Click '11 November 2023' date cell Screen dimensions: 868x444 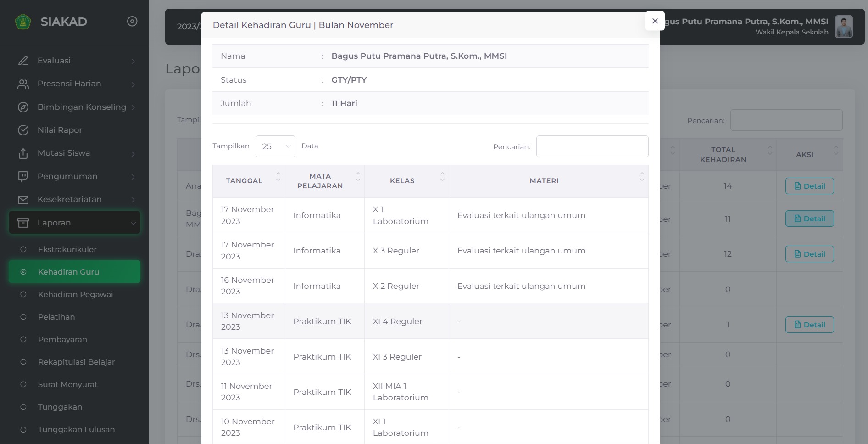click(249, 392)
